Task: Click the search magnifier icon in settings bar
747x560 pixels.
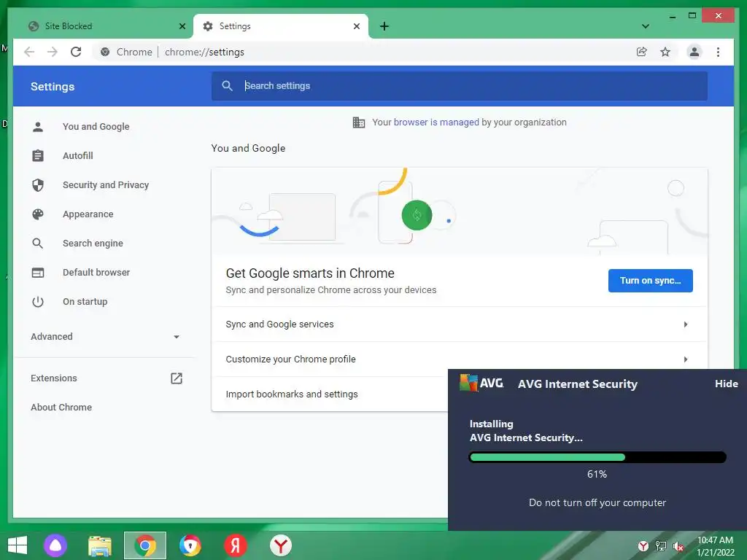Action: [228, 86]
